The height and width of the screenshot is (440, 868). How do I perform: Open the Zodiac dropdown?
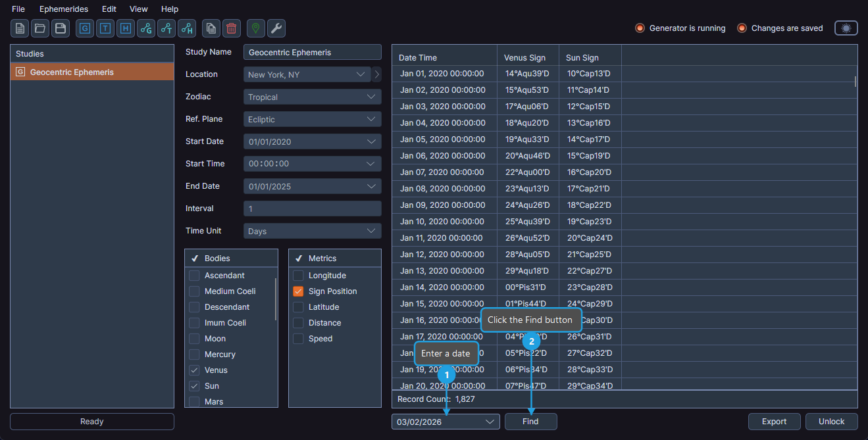[x=312, y=97]
